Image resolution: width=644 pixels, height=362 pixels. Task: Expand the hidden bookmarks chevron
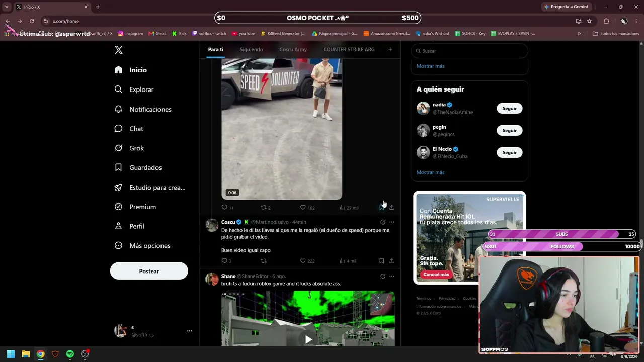pos(579,34)
